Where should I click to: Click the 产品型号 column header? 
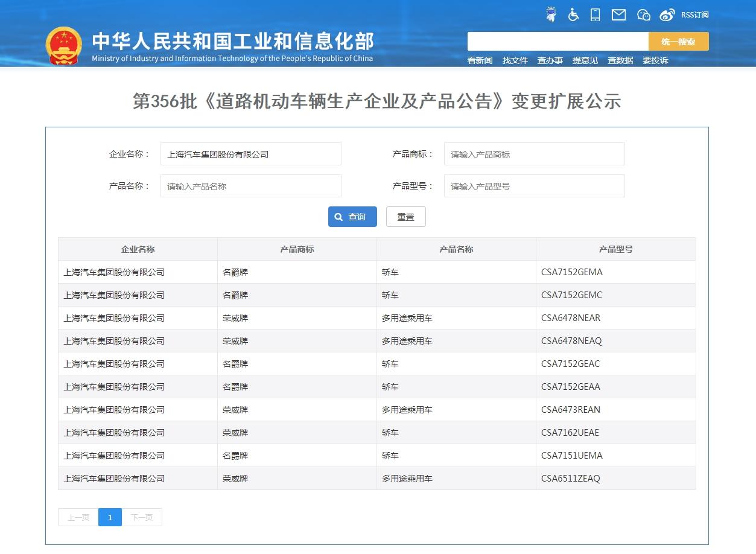(615, 249)
